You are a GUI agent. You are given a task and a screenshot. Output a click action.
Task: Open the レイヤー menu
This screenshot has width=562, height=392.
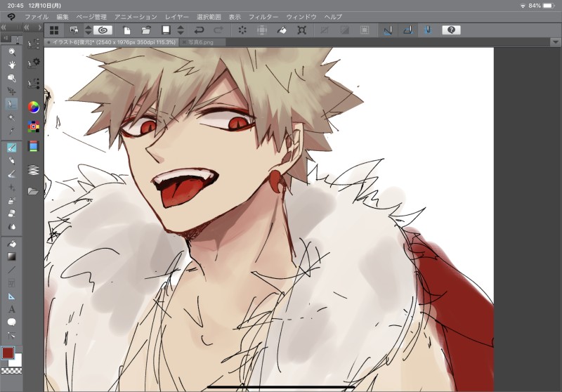[x=177, y=17]
